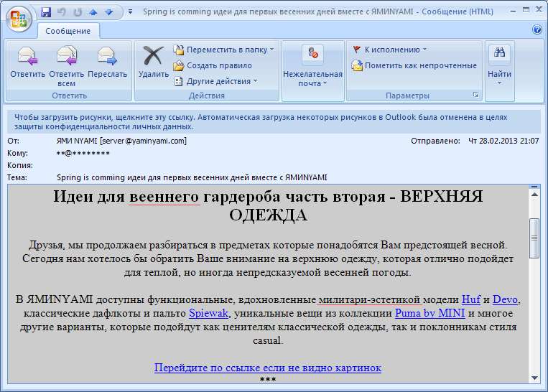Click the sender ЯМИ NYAMI address
The height and width of the screenshot is (392, 548).
[x=121, y=141]
